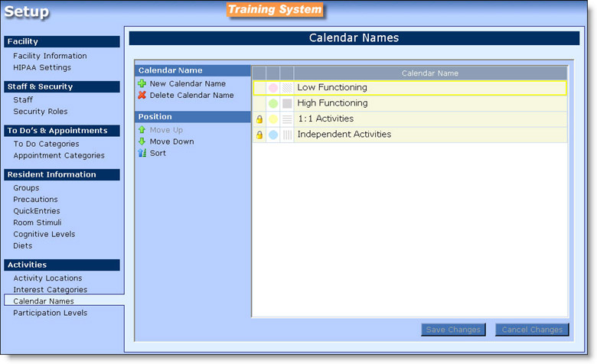Click the vertical lines pattern icon for Independent Activities
597x364 pixels.
click(x=287, y=135)
